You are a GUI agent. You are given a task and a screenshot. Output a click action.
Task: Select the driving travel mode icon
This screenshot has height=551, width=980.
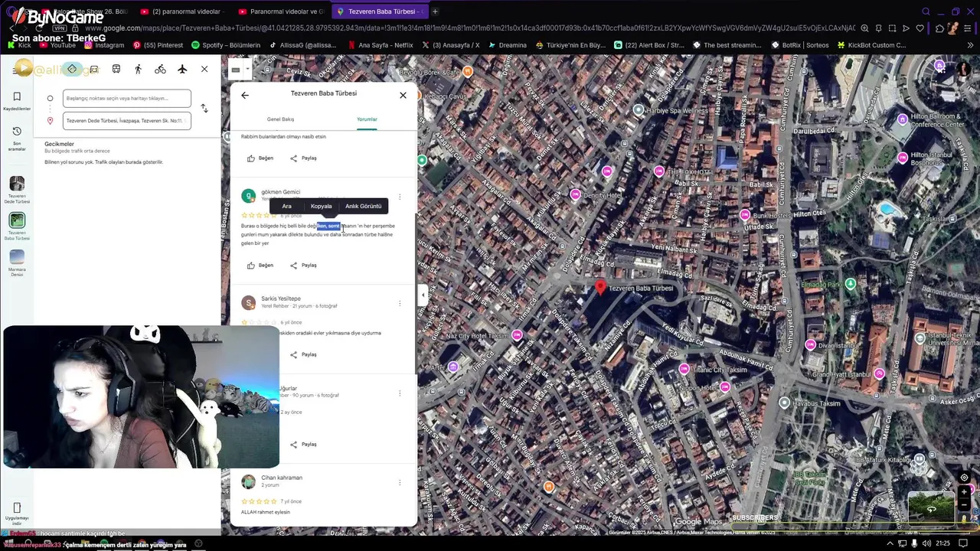point(94,69)
